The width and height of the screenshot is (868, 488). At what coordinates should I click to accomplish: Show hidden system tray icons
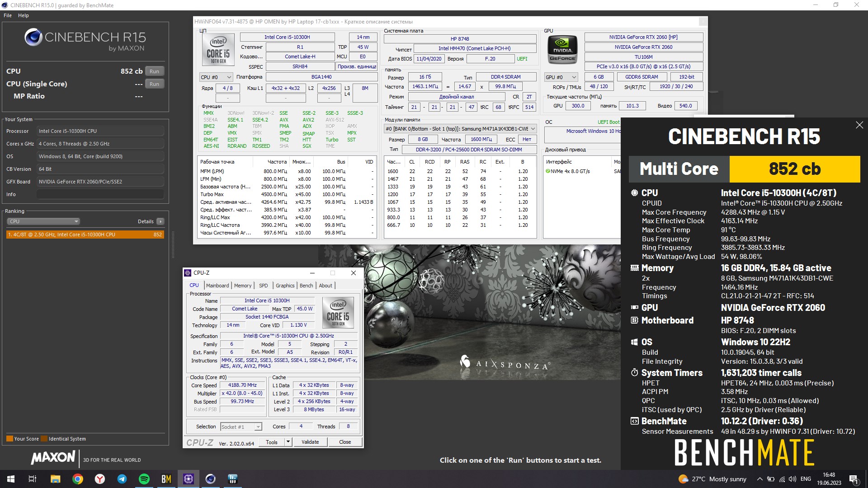click(x=760, y=479)
